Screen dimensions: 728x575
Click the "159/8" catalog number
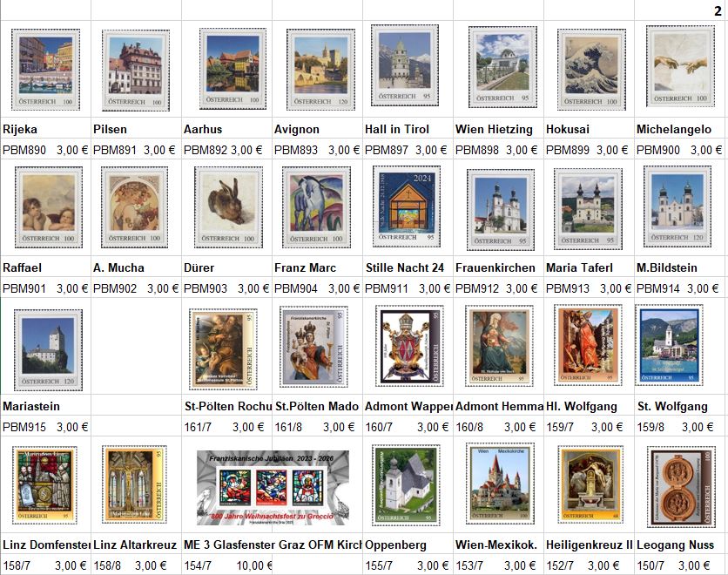point(650,427)
